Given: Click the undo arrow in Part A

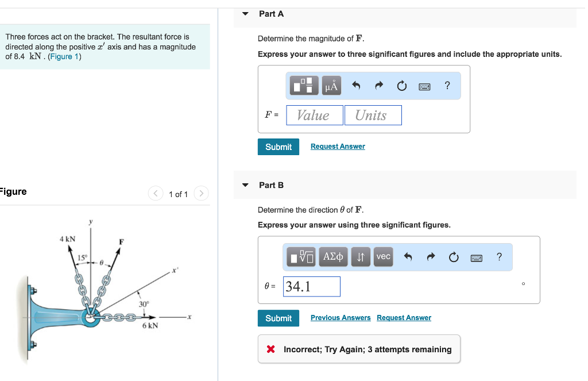Looking at the screenshot, I should pyautogui.click(x=356, y=86).
